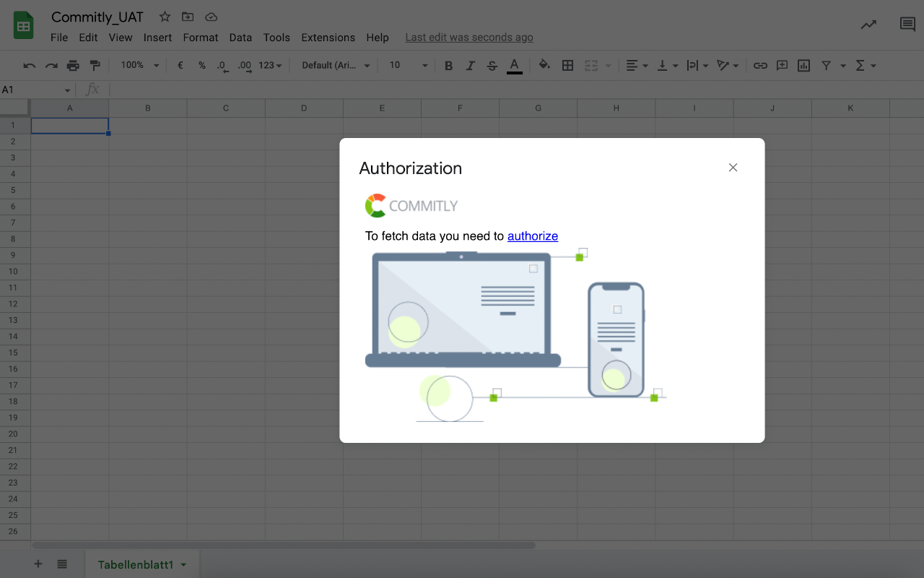The width and height of the screenshot is (924, 578).
Task: Open the View menu
Action: tap(121, 38)
